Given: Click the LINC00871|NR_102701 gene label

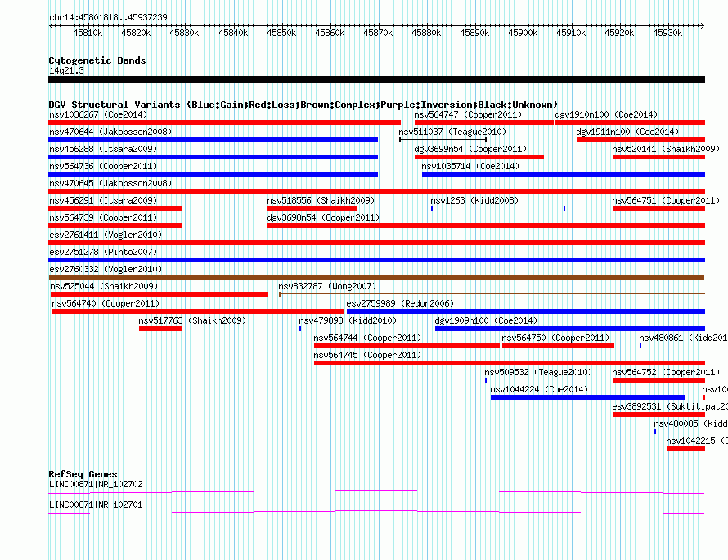Looking at the screenshot, I should coord(96,504).
